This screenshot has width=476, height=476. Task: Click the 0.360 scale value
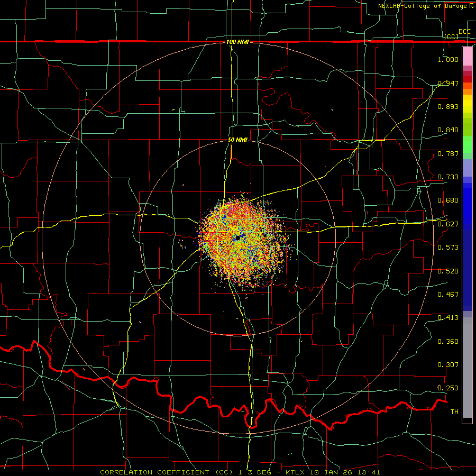click(x=448, y=342)
